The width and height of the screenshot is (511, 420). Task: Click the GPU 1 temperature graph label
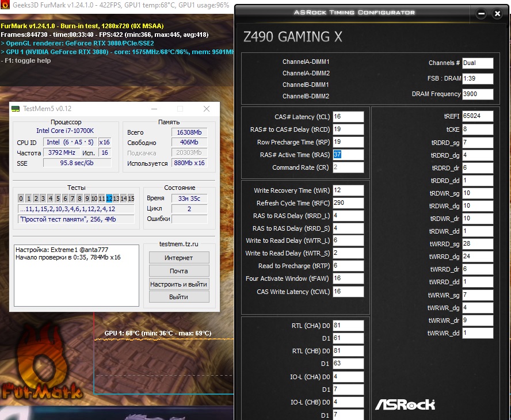[158, 333]
